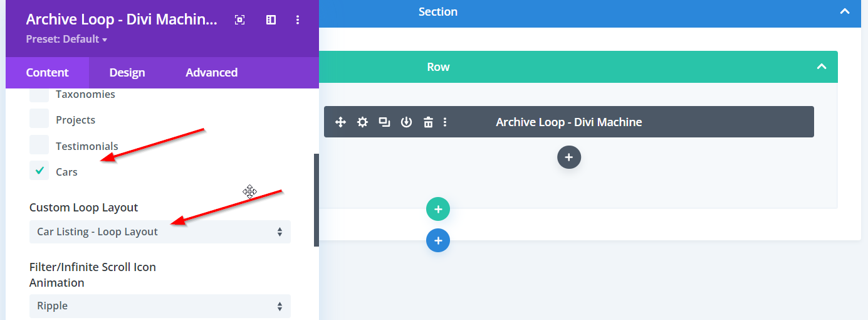The width and height of the screenshot is (868, 320).
Task: Open panel header three-dot menu
Action: pyautogui.click(x=298, y=20)
